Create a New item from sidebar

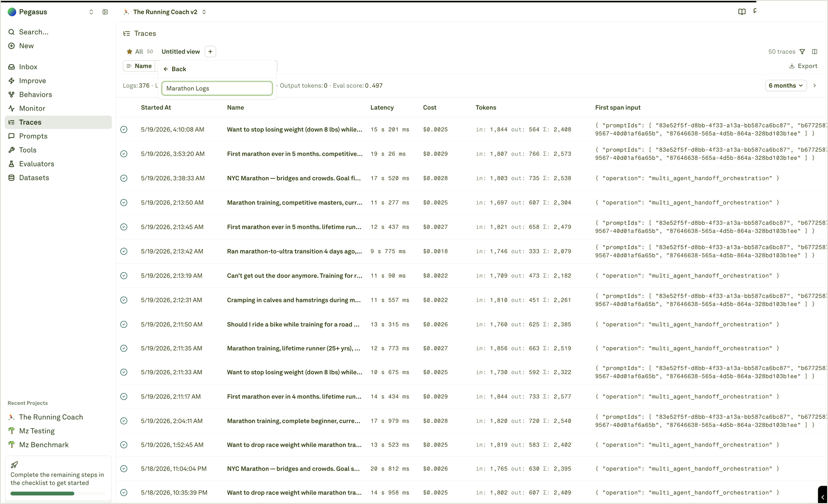[x=58, y=46]
